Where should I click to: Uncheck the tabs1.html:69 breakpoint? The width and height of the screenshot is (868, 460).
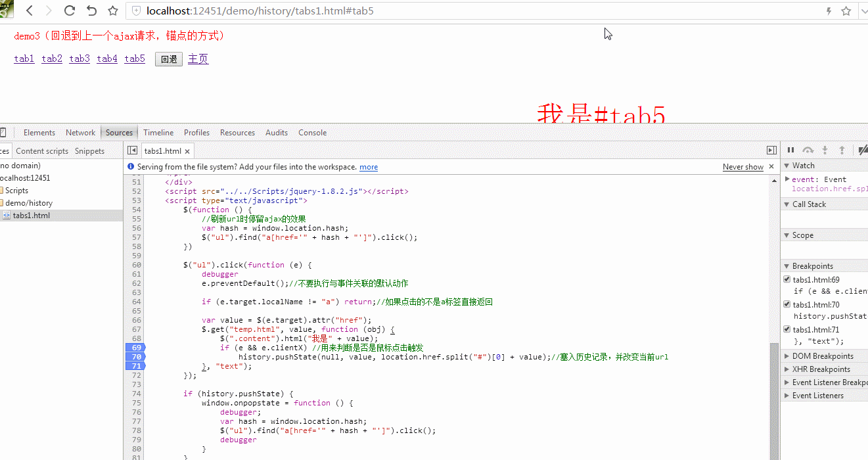[x=787, y=279]
